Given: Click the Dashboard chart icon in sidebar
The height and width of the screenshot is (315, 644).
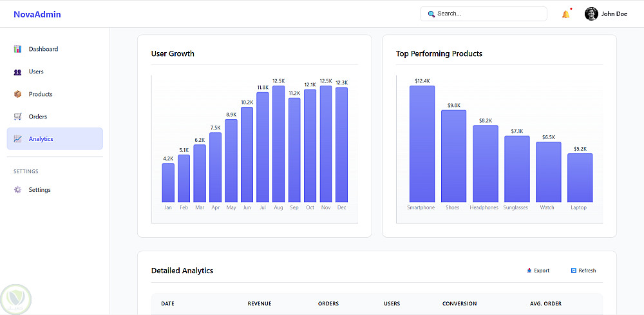Looking at the screenshot, I should point(18,49).
